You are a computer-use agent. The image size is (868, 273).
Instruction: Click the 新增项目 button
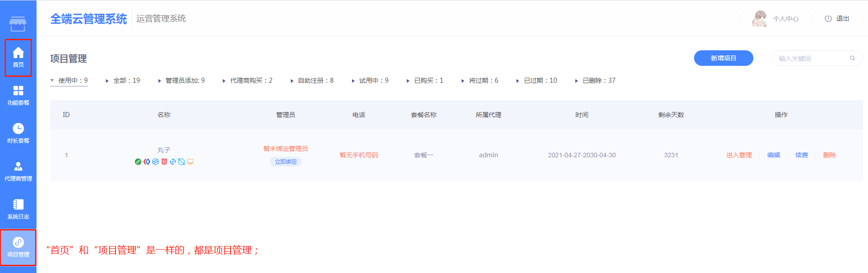723,58
